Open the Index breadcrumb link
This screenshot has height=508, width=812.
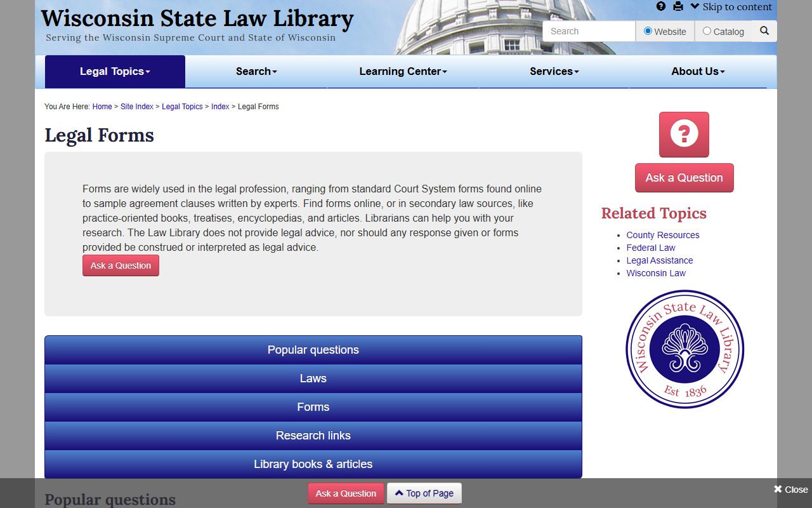click(220, 107)
